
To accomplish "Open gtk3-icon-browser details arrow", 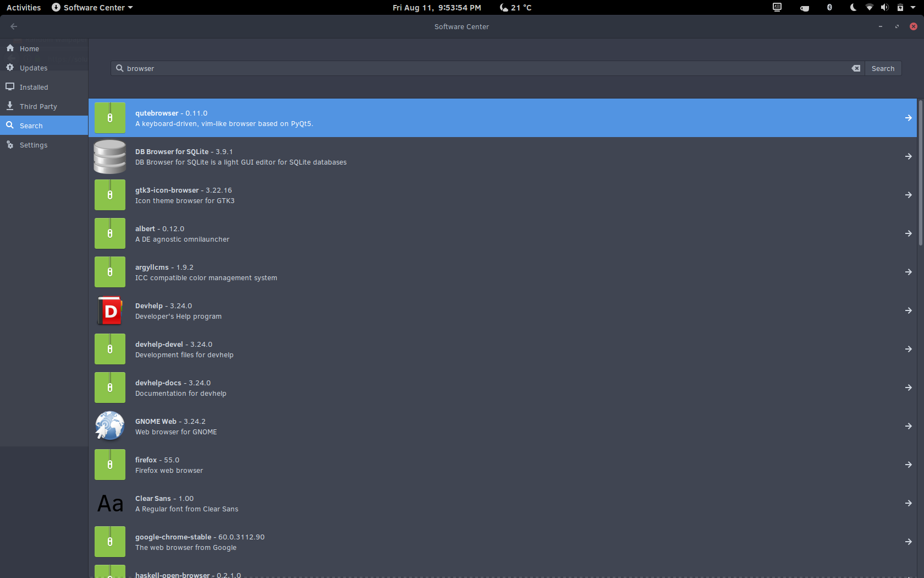I will [x=908, y=195].
